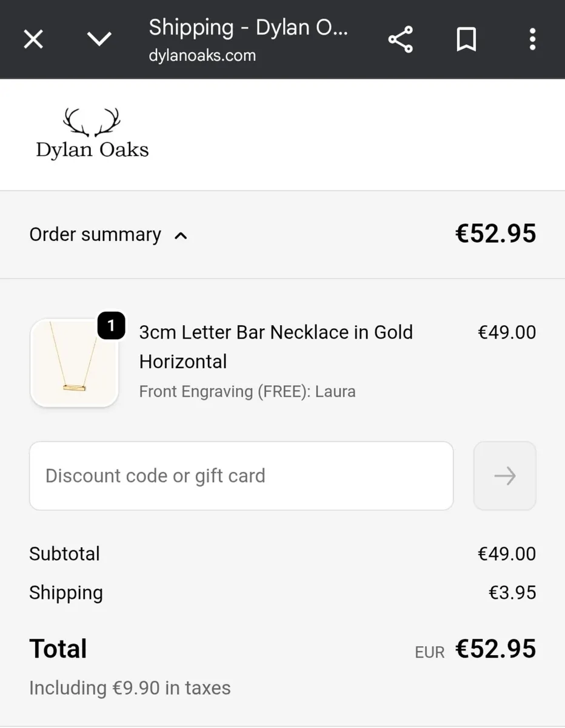Share the Dylan Oaks page
The height and width of the screenshot is (728, 565).
400,40
